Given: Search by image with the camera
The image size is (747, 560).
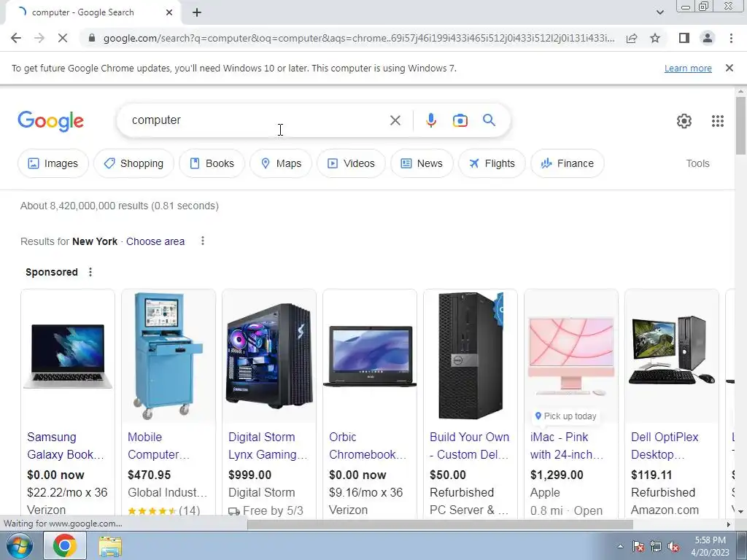Looking at the screenshot, I should [x=460, y=120].
